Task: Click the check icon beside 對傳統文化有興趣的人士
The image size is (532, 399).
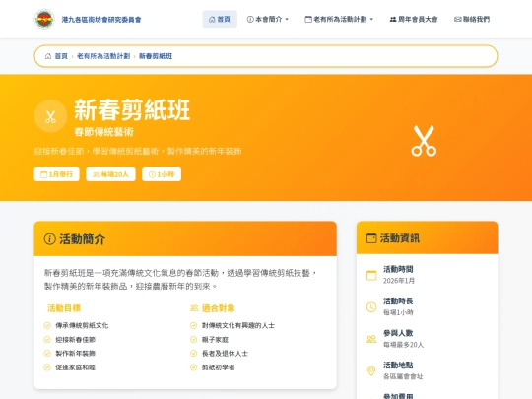Action: tap(193, 326)
